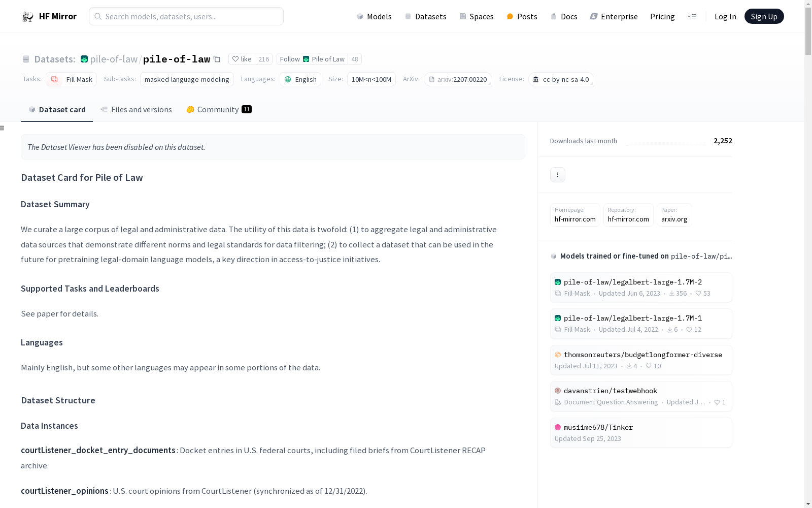Expand the table of contents hamburger icon
The image size is (812, 508).
pos(3,128)
